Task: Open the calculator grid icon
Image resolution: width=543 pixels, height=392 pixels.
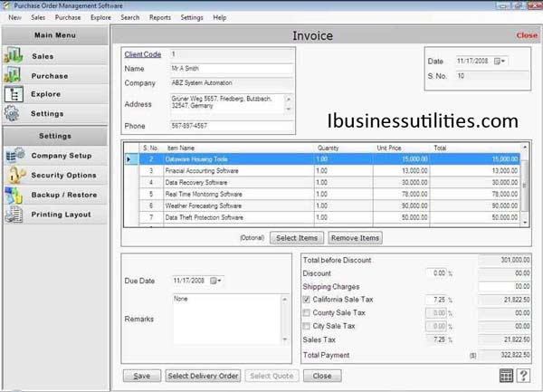Action: click(x=506, y=376)
